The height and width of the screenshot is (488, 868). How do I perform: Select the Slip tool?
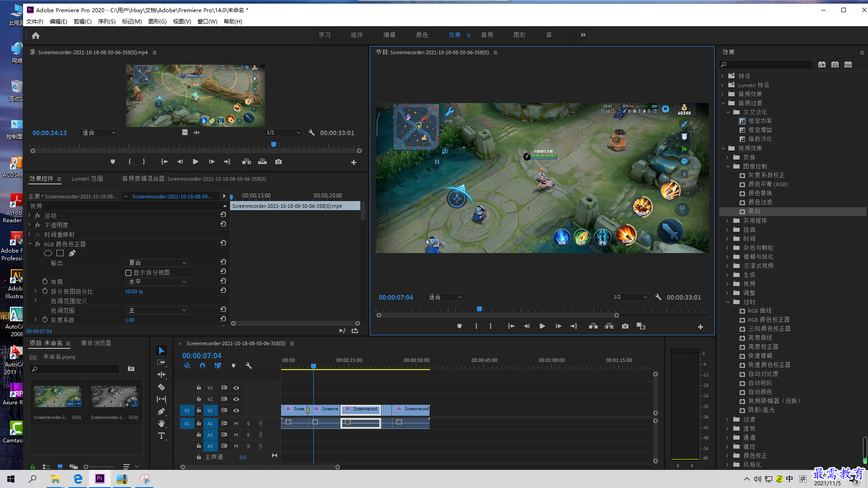161,399
